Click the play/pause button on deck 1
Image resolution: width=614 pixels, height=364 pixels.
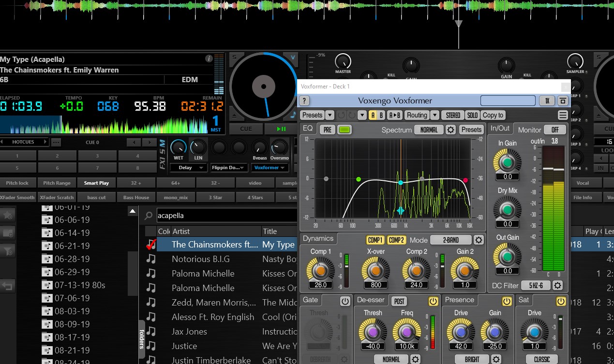pyautogui.click(x=281, y=129)
